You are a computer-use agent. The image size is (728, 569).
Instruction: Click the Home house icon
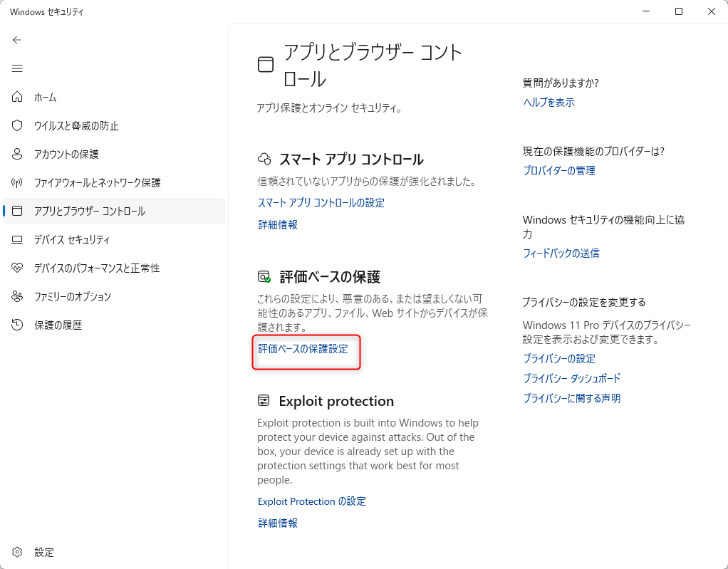[18, 97]
